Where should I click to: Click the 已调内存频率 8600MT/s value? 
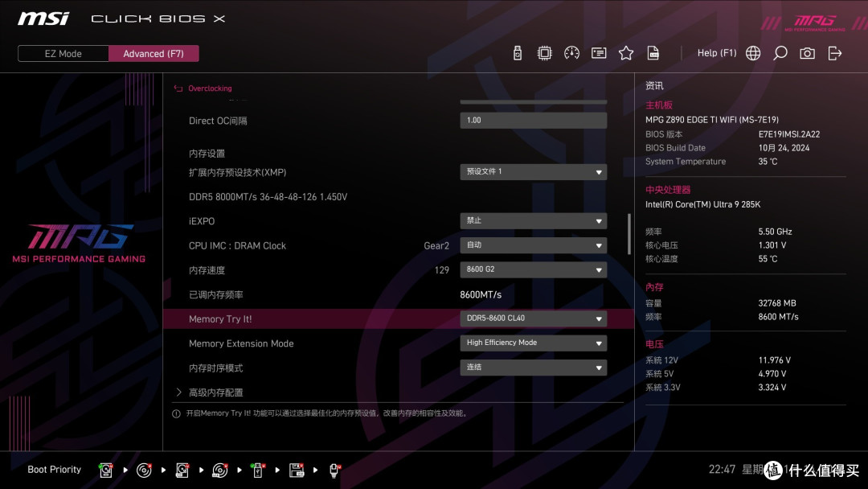coord(481,294)
